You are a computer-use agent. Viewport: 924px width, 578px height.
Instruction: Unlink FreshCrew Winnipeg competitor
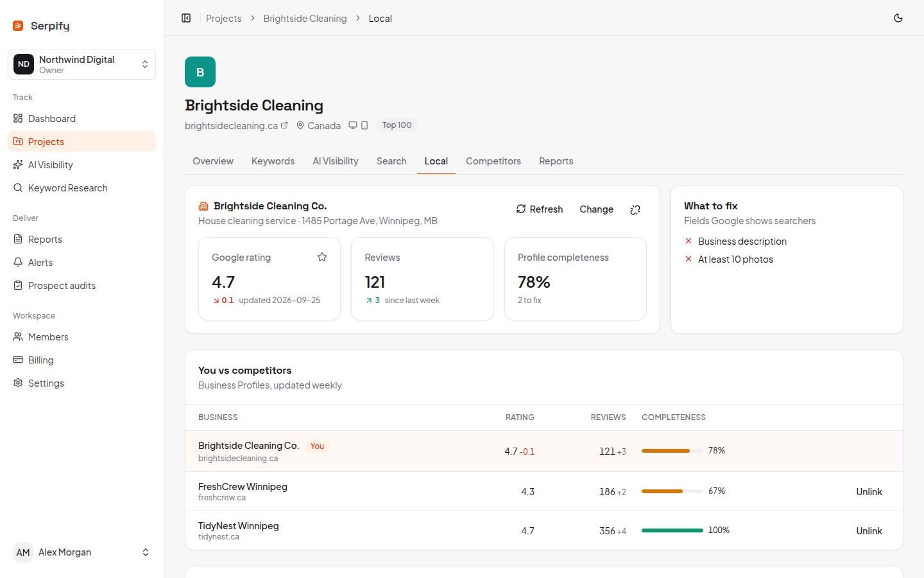point(869,492)
